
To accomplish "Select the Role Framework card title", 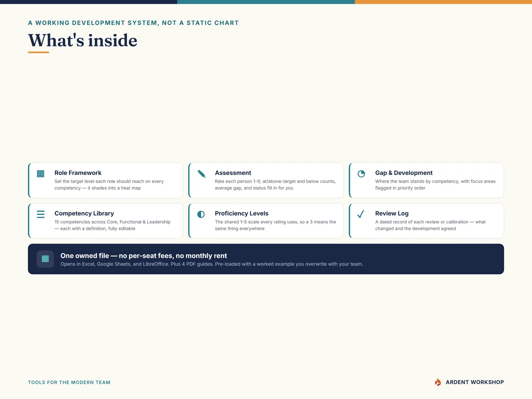I will click(78, 173).
